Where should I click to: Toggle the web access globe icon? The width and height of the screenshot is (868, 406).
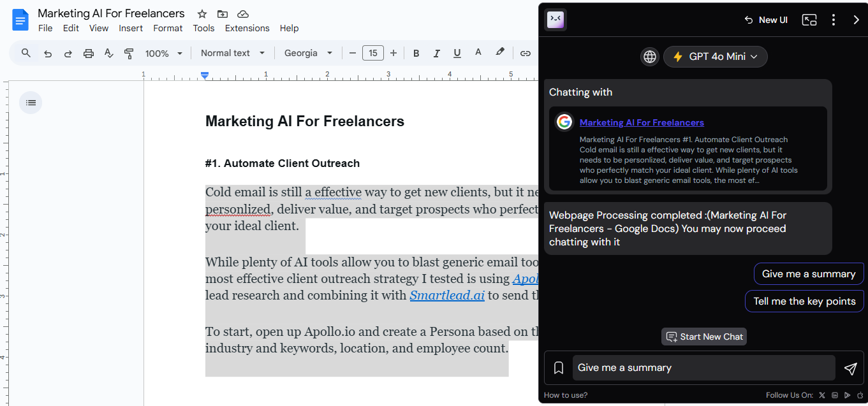(x=649, y=57)
